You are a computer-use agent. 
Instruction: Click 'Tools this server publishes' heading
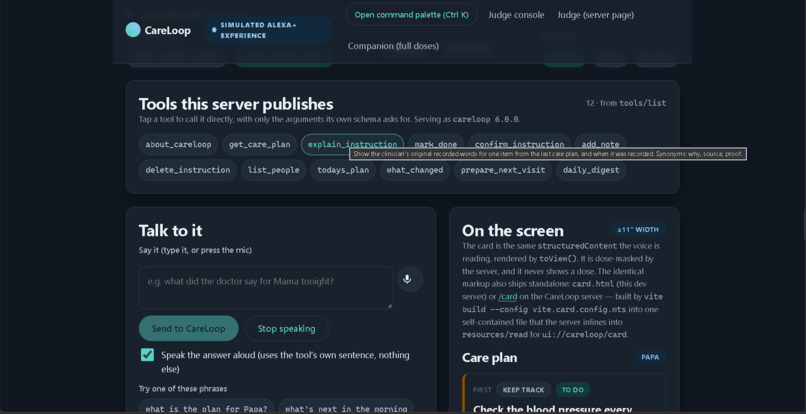pyautogui.click(x=236, y=104)
